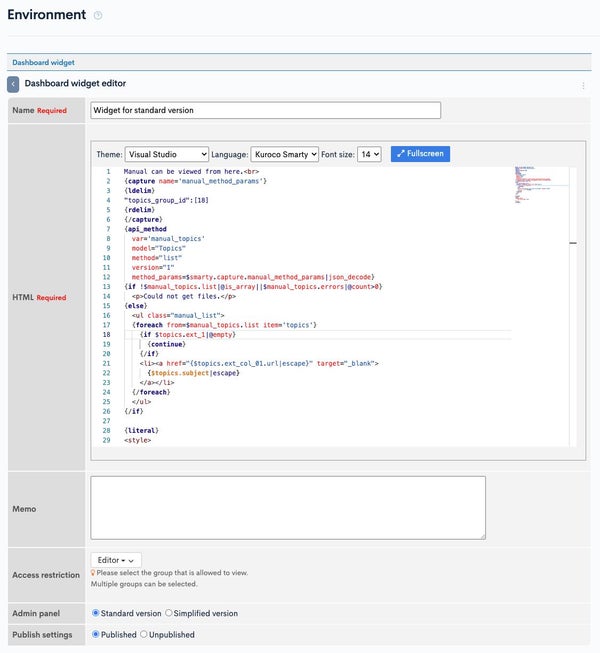Click code line '{if $topics.ext_1|@empty}'
Screen dimensions: 600x653
(187, 334)
